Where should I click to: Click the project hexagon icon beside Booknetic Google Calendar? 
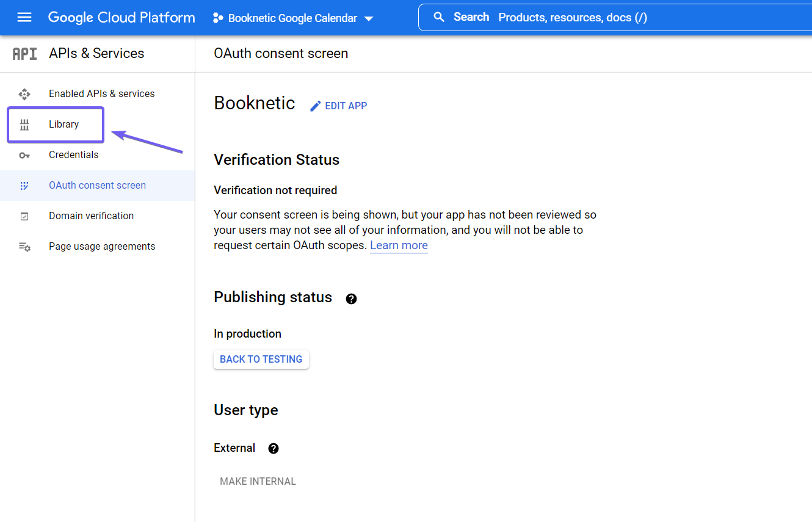[x=217, y=18]
